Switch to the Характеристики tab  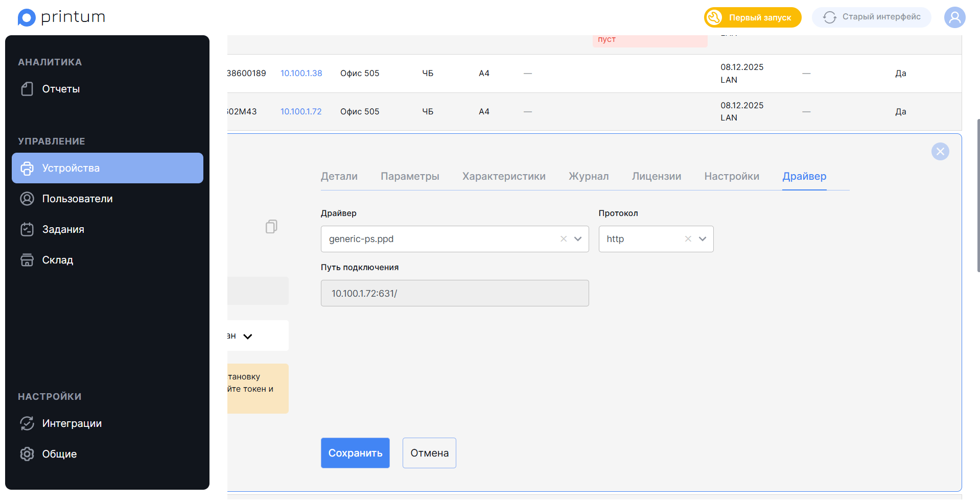(x=504, y=176)
